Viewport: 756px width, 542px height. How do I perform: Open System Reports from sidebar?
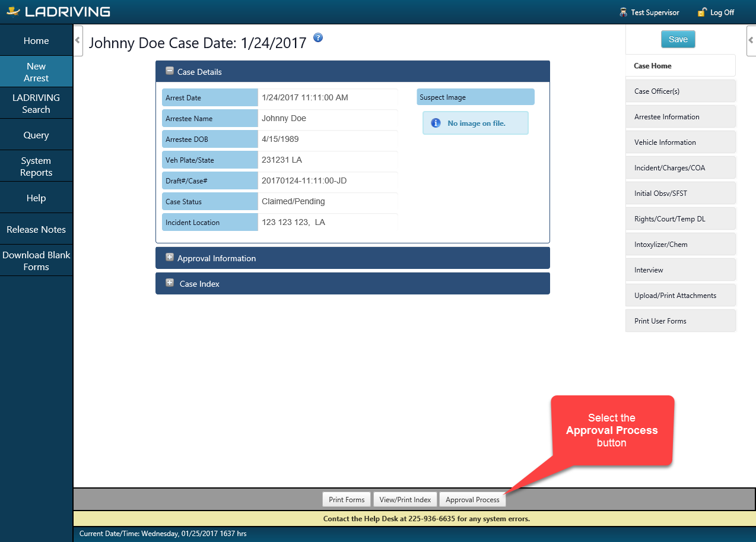click(36, 166)
